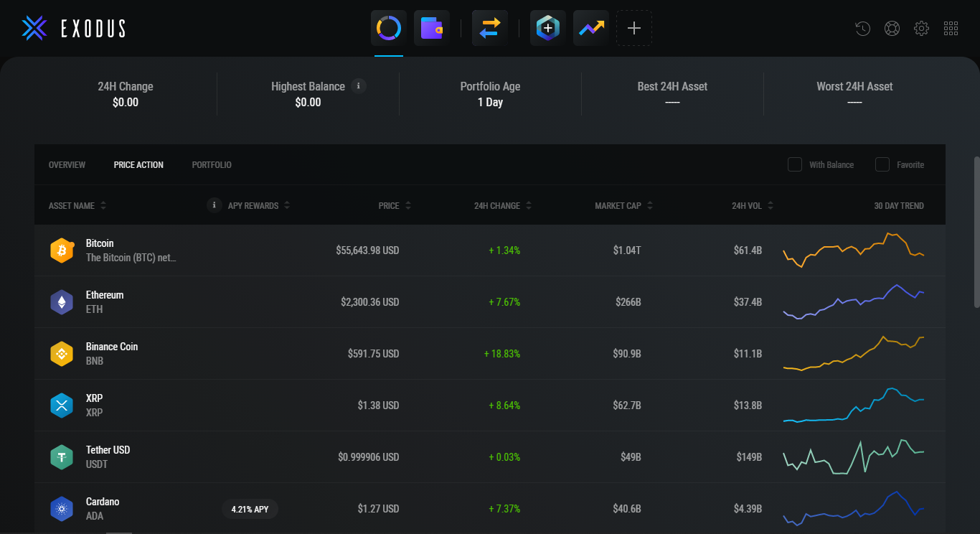
Task: Open transaction history clock icon
Action: [x=863, y=29]
